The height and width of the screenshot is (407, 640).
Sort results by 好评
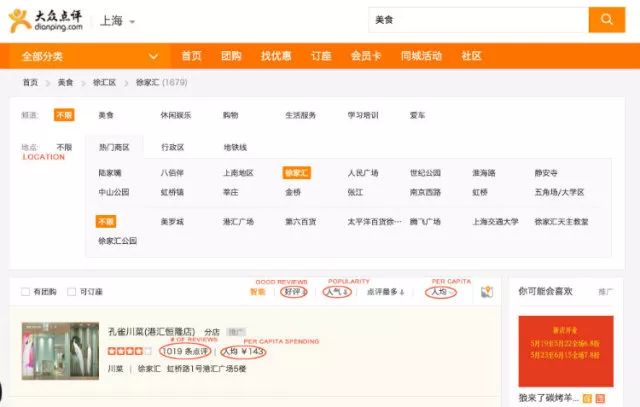click(294, 292)
